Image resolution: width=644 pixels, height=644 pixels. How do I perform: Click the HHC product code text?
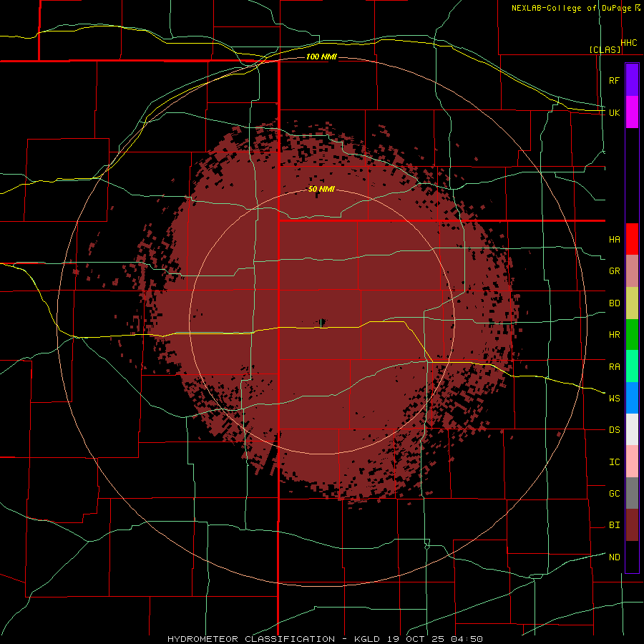pos(629,43)
